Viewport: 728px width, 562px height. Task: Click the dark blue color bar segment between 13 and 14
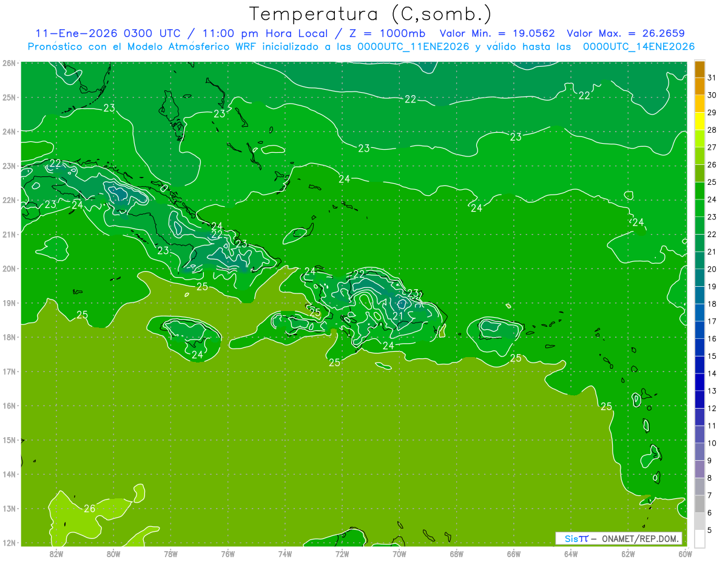coord(699,382)
